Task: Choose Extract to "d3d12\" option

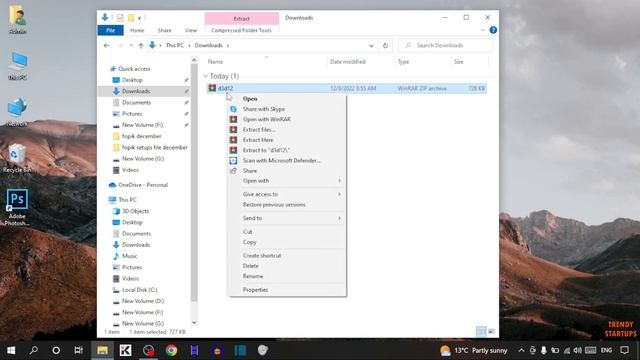Action: click(x=287, y=150)
